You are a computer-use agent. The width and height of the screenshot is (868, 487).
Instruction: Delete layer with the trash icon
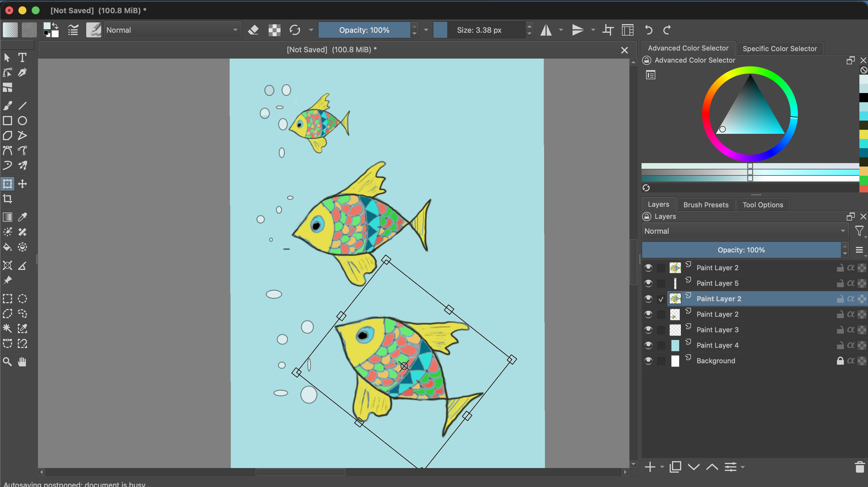click(x=860, y=467)
